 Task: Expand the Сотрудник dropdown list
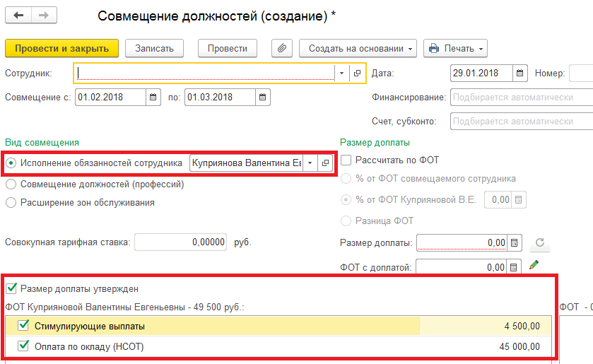tap(341, 73)
